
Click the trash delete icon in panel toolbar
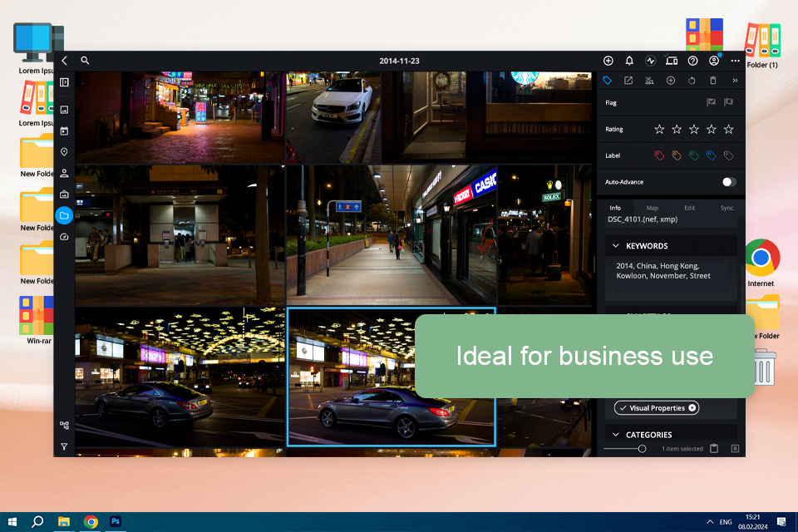point(713,81)
